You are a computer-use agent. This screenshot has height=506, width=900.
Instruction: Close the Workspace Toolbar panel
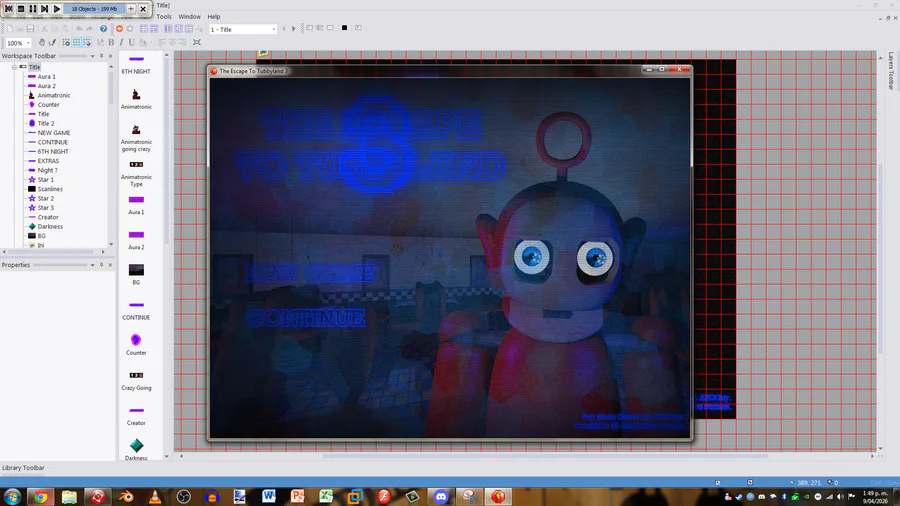(x=110, y=56)
